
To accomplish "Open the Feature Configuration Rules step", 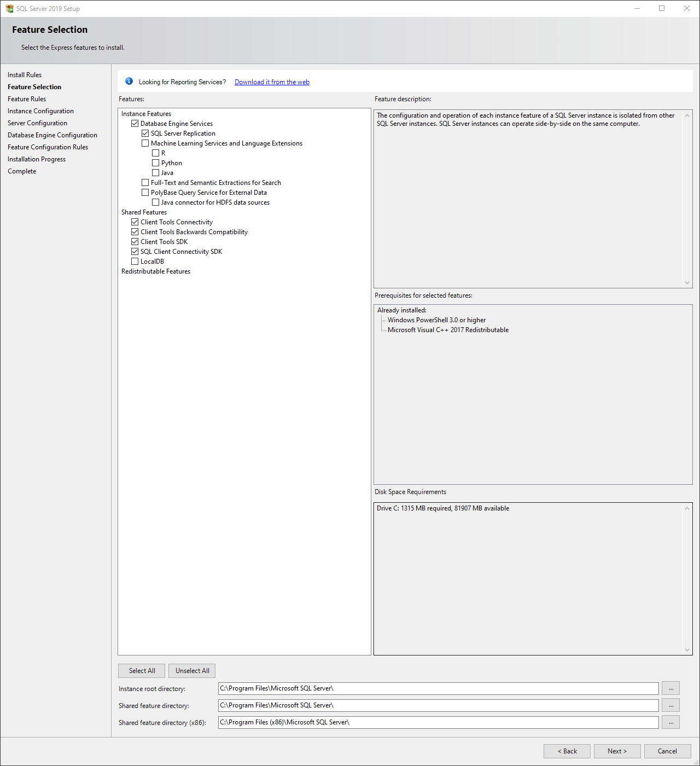I will coord(48,147).
